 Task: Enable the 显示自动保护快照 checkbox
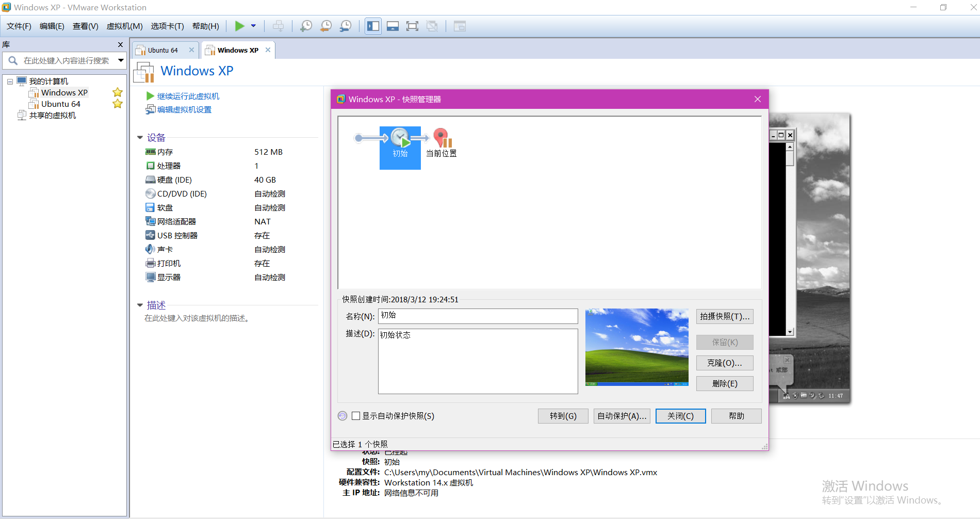click(x=356, y=416)
